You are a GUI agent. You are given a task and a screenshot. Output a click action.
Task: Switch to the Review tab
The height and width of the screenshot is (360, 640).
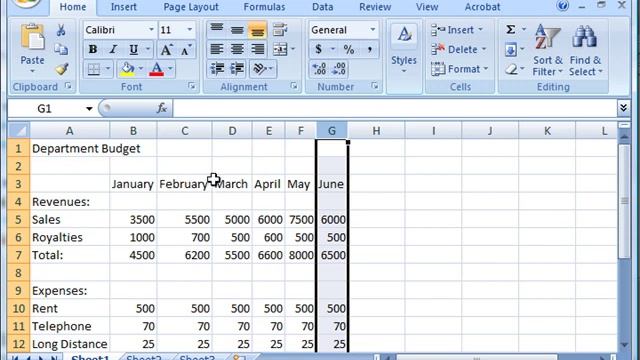(x=375, y=7)
